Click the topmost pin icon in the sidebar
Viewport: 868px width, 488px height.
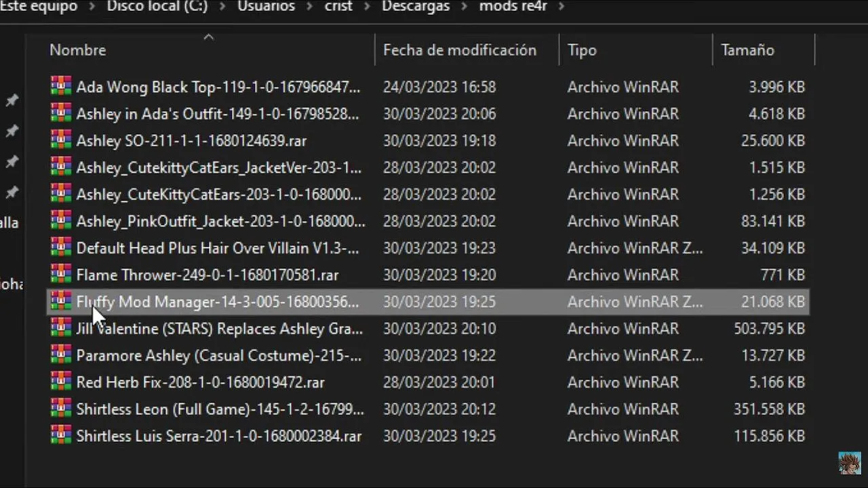[x=12, y=101]
